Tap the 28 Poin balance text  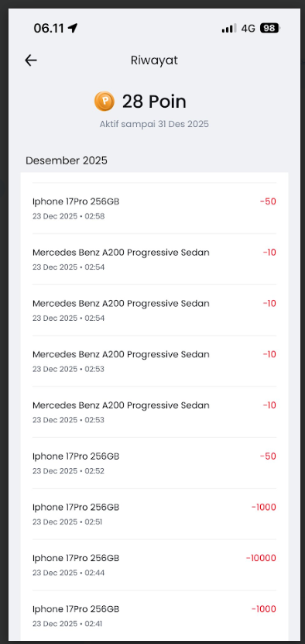154,102
